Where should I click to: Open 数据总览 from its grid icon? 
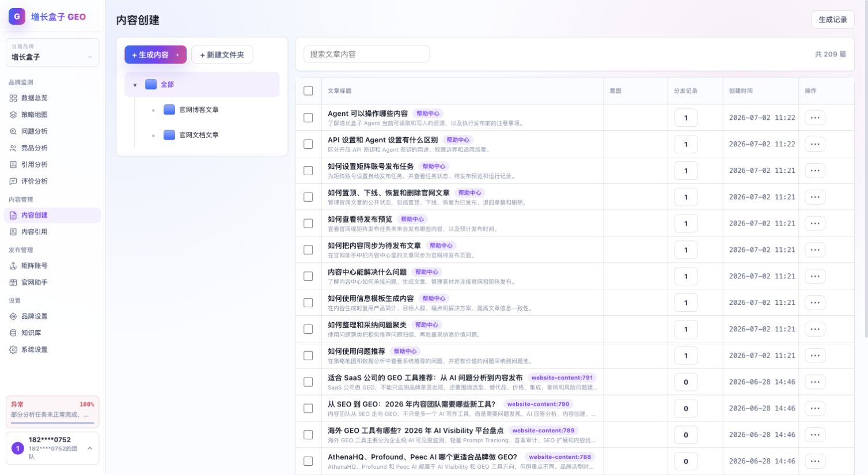13,98
